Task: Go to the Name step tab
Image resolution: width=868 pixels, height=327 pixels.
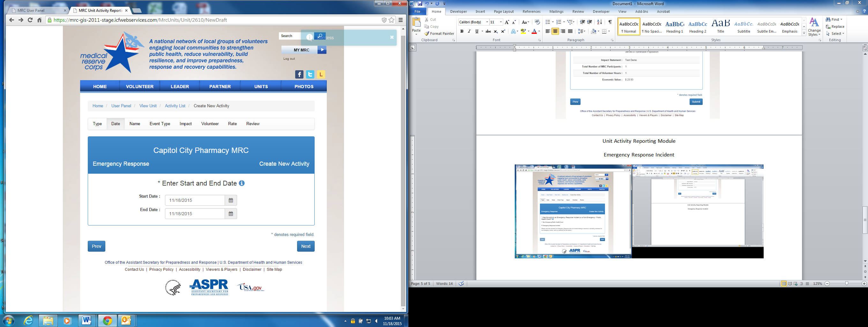Action: [x=135, y=124]
